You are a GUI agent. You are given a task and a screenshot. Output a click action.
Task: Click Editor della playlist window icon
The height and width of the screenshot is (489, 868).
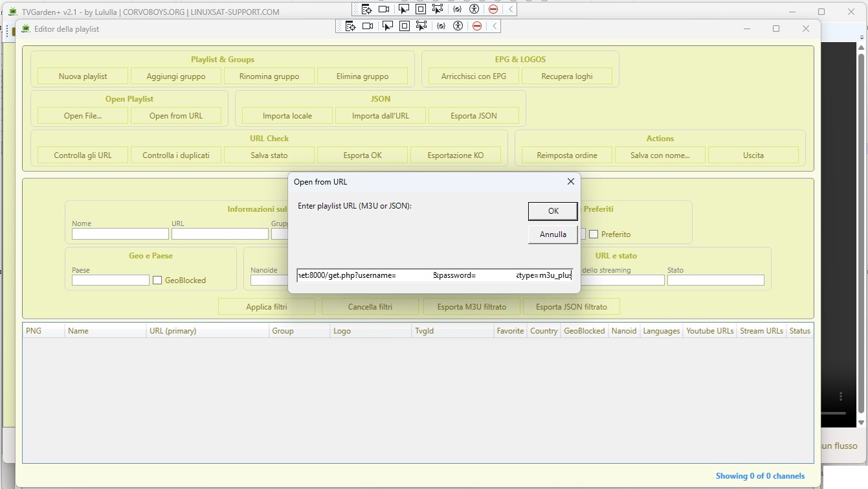(x=26, y=28)
